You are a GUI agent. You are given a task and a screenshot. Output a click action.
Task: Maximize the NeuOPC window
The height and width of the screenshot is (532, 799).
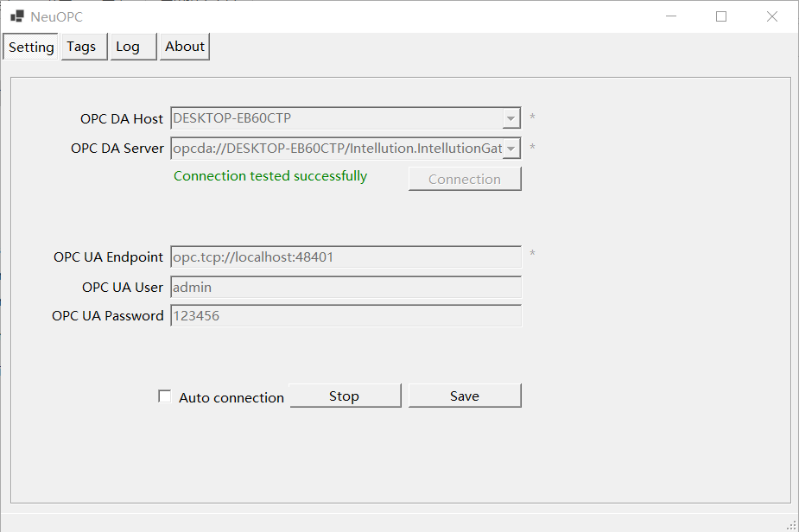(x=721, y=16)
